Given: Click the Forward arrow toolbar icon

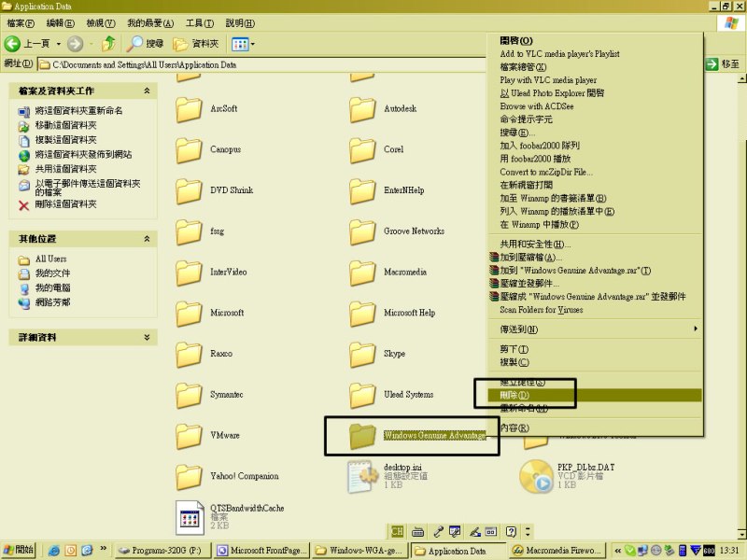Looking at the screenshot, I should (75, 44).
